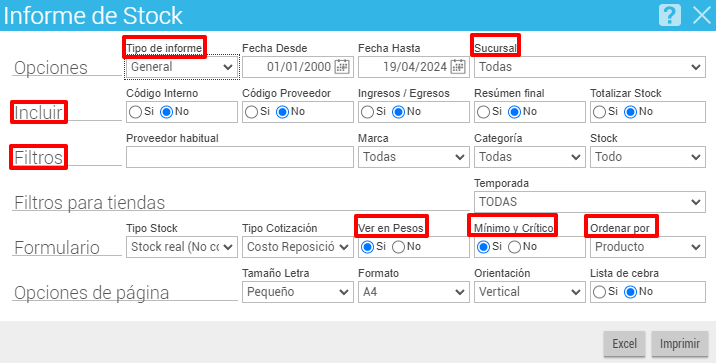716x363 pixels.
Task: Expand the Tipo de informe dropdown
Action: click(182, 67)
